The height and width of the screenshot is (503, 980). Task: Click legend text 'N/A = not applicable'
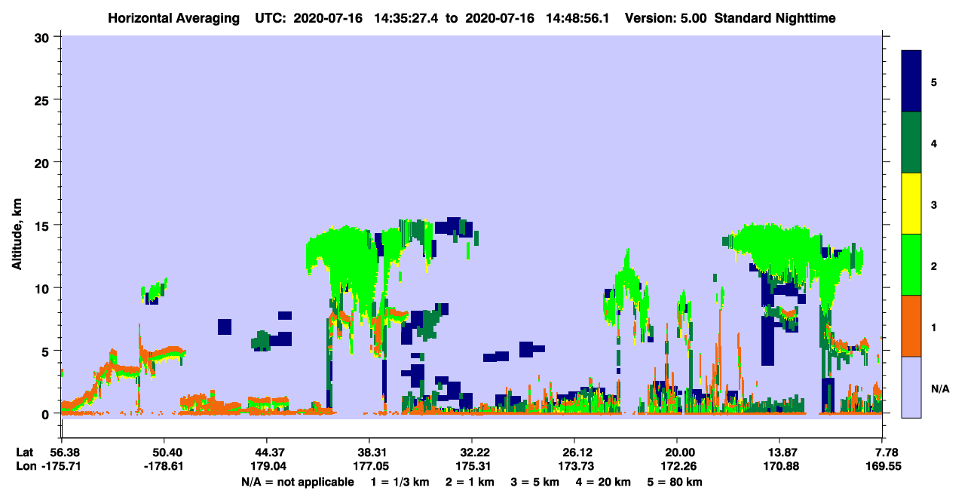298,483
